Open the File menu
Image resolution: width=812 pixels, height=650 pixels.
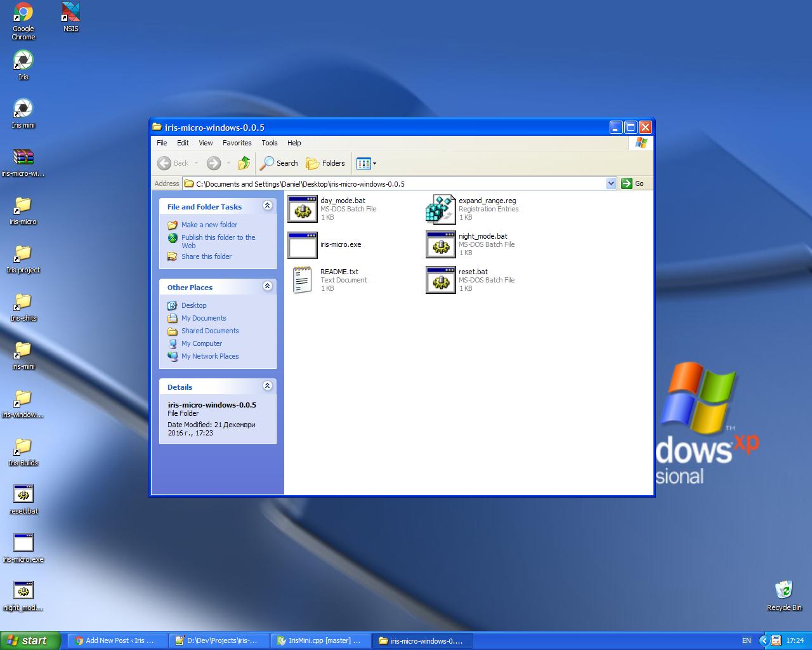click(x=162, y=143)
